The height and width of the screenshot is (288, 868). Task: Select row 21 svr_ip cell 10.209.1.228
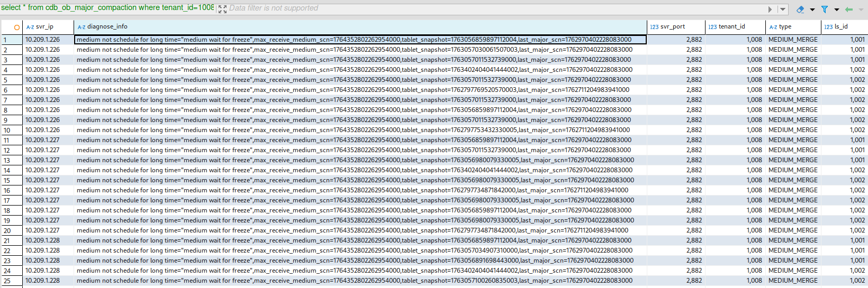[43, 240]
